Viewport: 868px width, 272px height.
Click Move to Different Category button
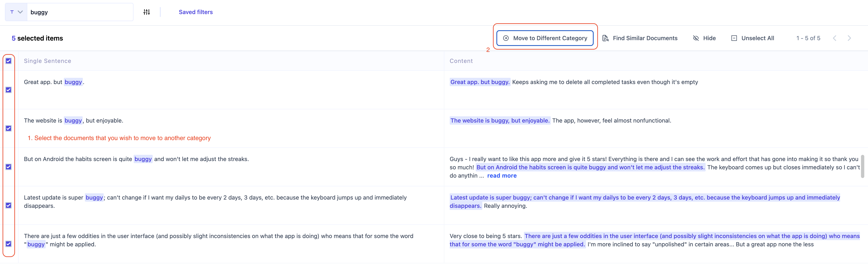550,38
